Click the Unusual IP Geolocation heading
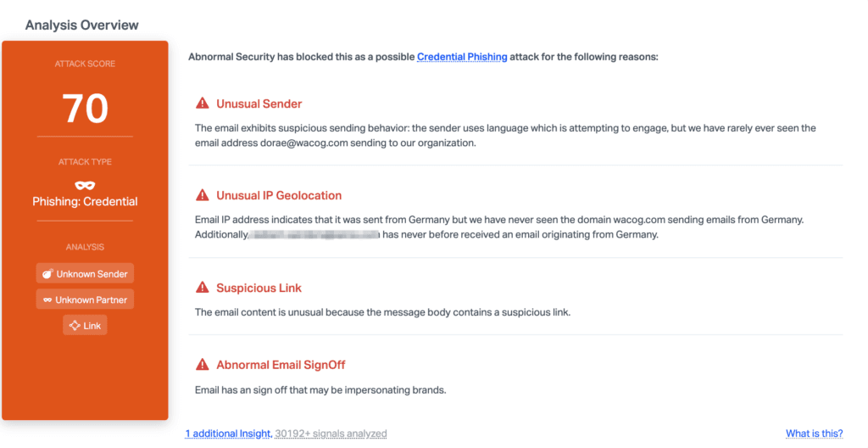The image size is (868, 448). point(279,195)
